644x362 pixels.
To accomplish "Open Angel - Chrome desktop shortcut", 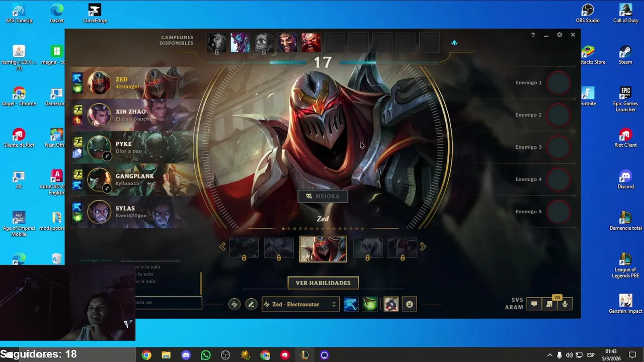I will (19, 97).
